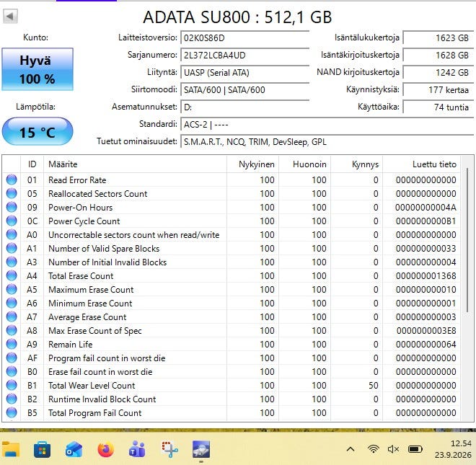Image resolution: width=476 pixels, height=465 pixels.
Task: Click the status circle of Total Wear Level Count
Action: tap(12, 385)
